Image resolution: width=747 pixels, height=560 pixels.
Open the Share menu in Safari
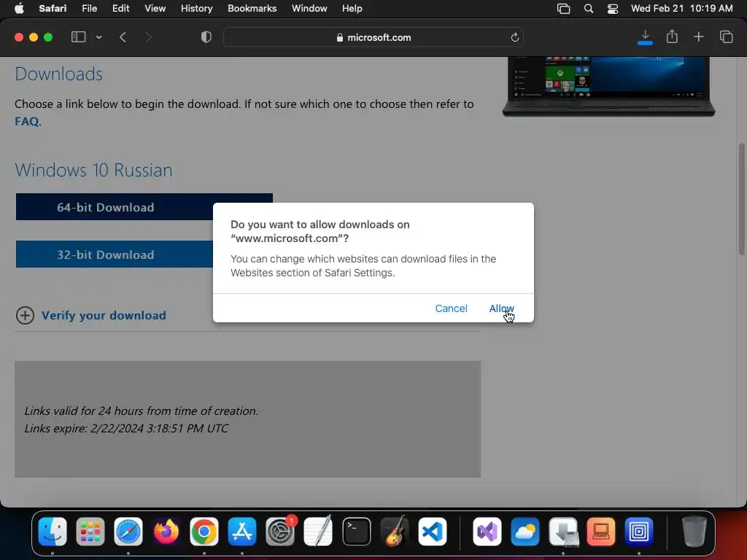coord(672,36)
